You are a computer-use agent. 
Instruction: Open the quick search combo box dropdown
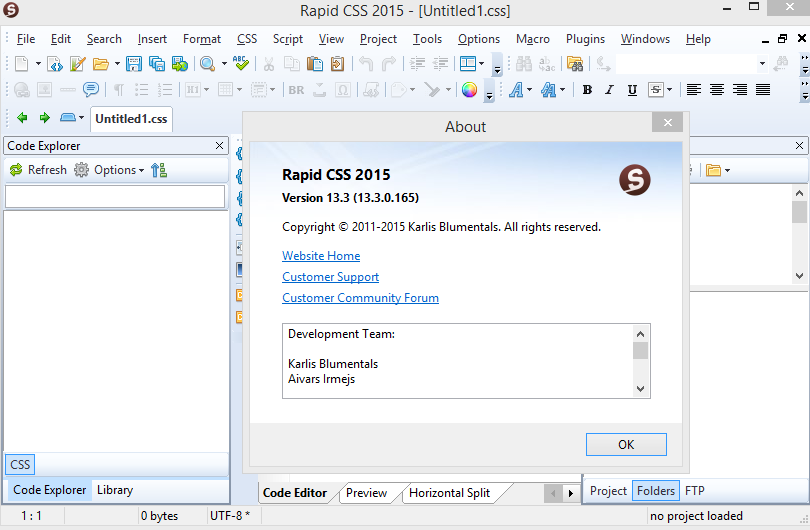pyautogui.click(x=762, y=64)
